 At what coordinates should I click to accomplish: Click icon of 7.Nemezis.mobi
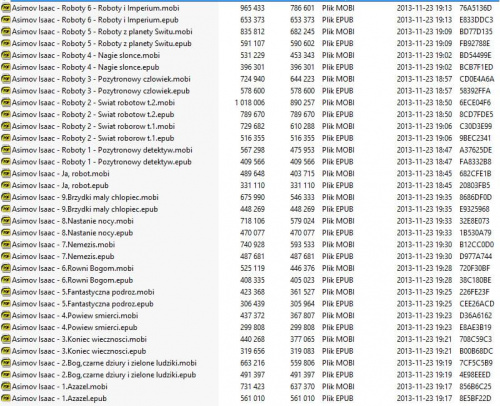tap(5, 245)
